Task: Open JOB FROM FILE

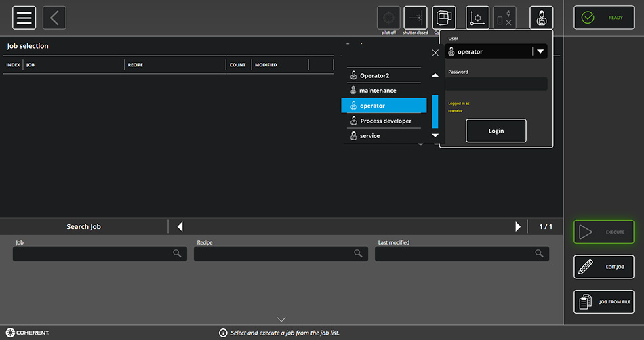Action: click(604, 301)
